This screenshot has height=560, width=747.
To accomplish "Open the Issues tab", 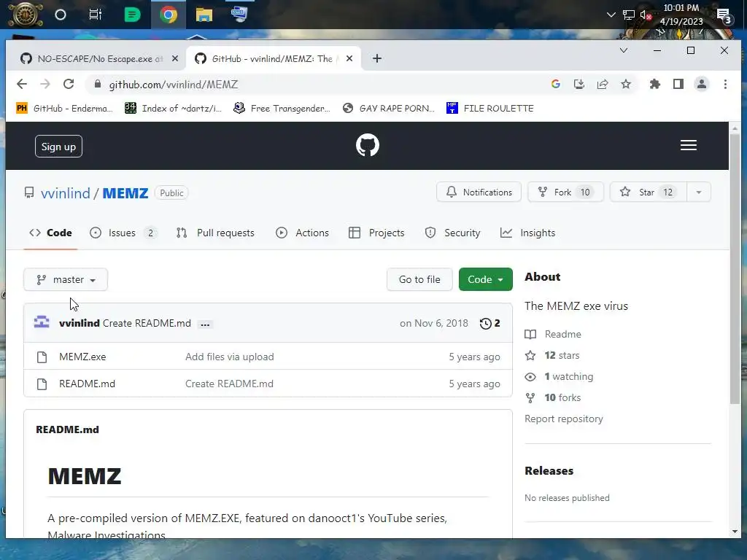I will click(x=123, y=233).
